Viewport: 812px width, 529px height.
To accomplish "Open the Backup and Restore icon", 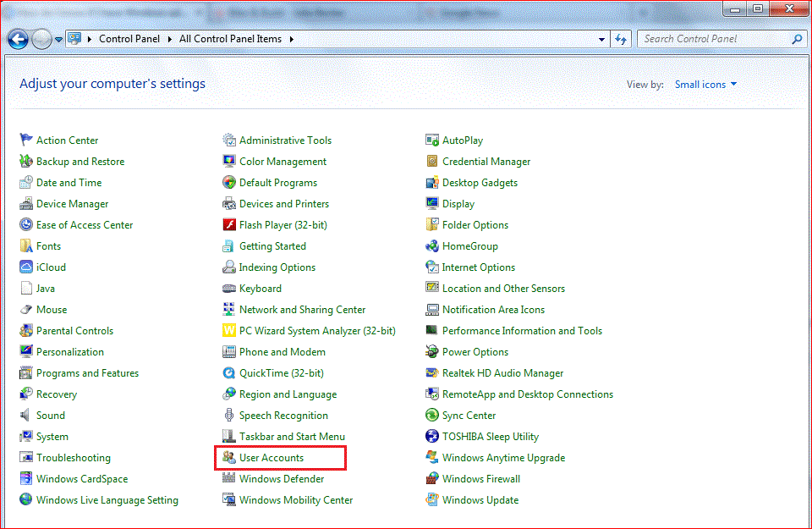I will click(26, 161).
